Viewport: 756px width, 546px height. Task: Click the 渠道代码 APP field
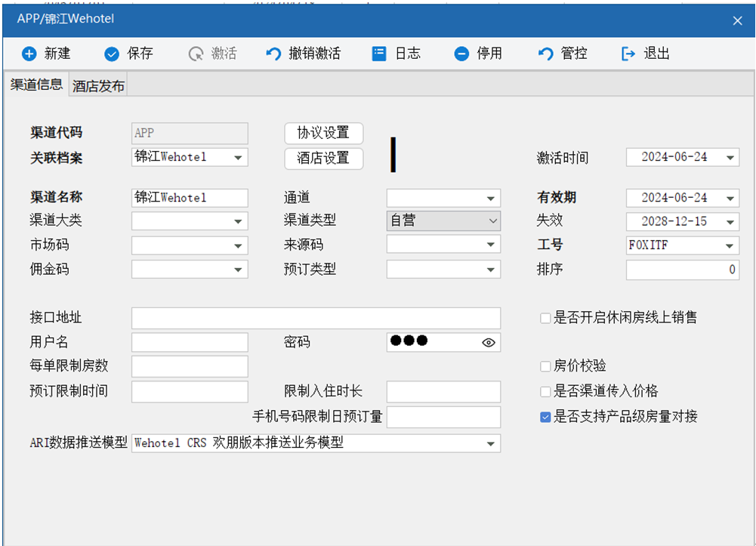pyautogui.click(x=190, y=133)
